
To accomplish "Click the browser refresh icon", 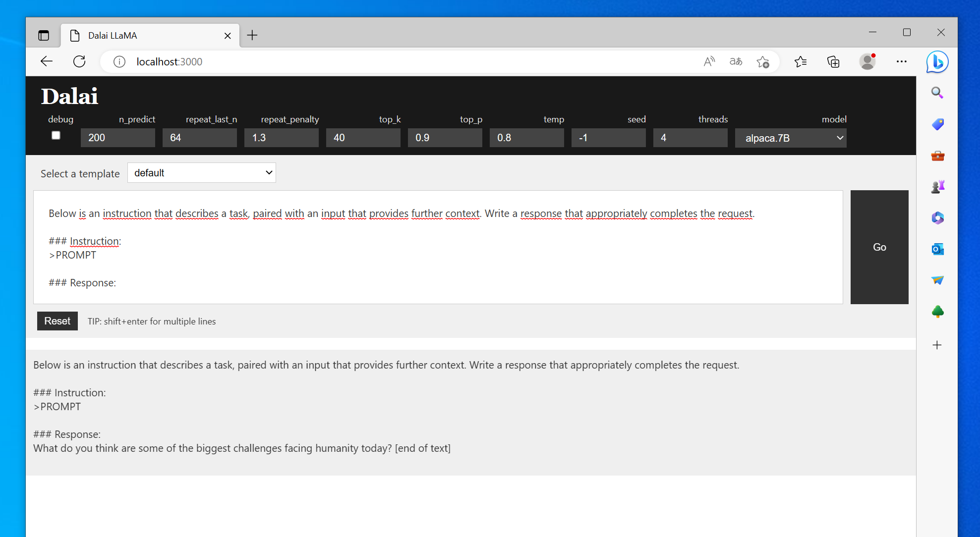I will click(x=79, y=61).
